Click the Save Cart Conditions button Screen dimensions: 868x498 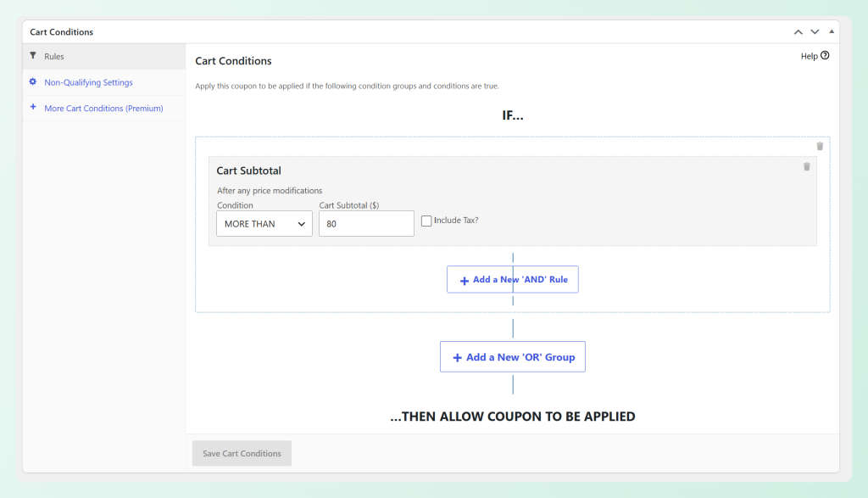(x=242, y=453)
